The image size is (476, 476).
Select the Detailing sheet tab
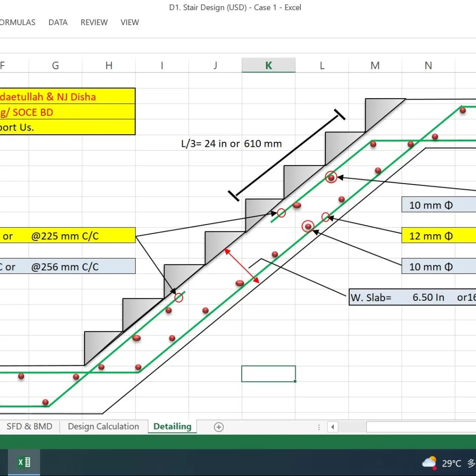pos(172,426)
